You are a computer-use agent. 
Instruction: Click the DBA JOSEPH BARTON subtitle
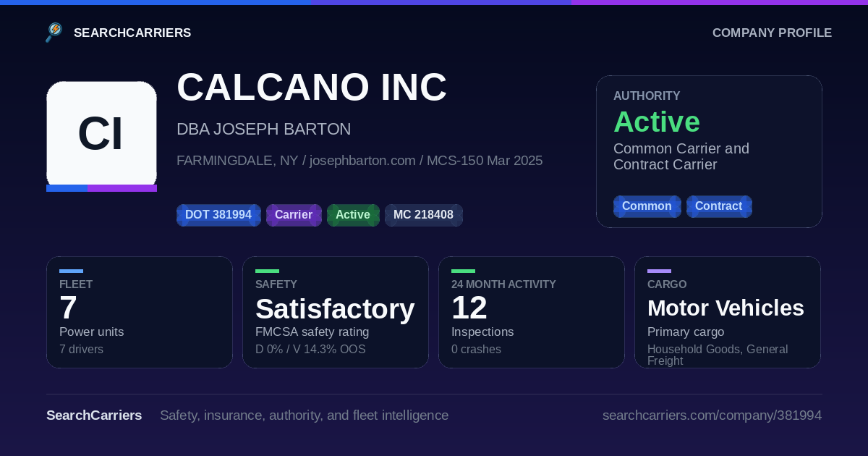tap(263, 129)
